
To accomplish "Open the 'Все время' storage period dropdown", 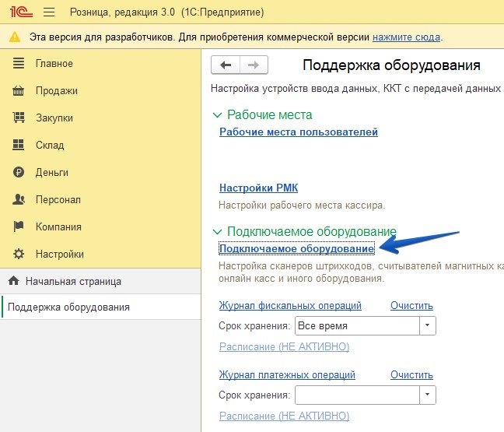I will pyautogui.click(x=428, y=326).
